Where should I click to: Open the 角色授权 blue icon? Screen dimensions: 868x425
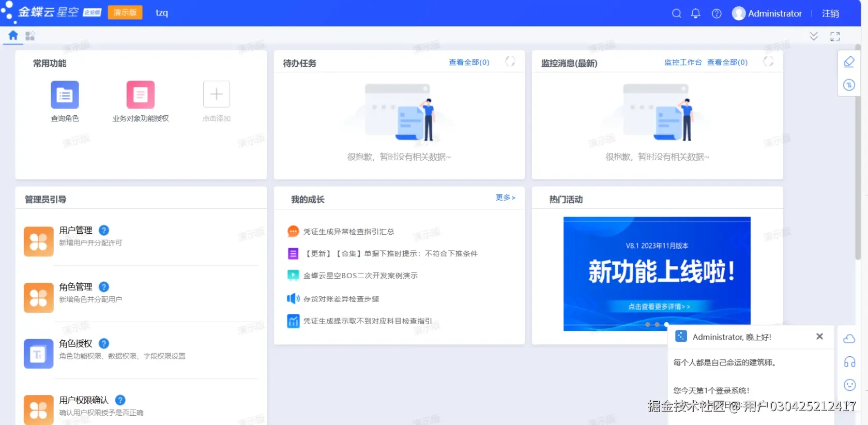(x=39, y=354)
